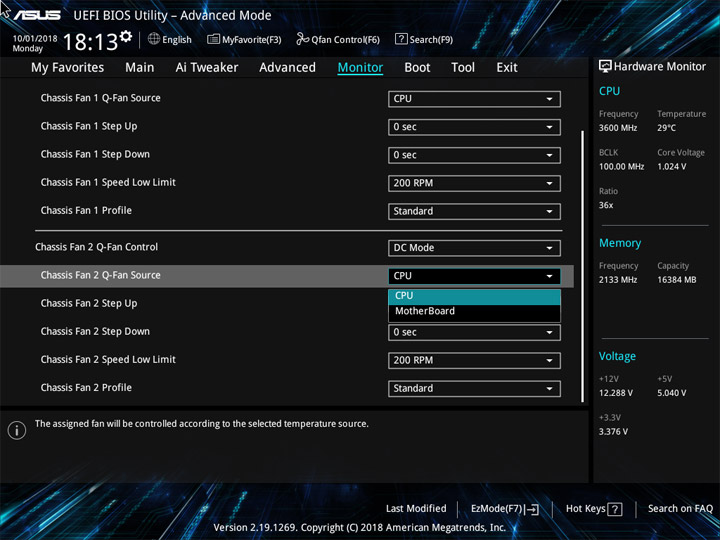Click +12V reading 12.288 V
This screenshot has height=540, width=720.
coord(616,393)
